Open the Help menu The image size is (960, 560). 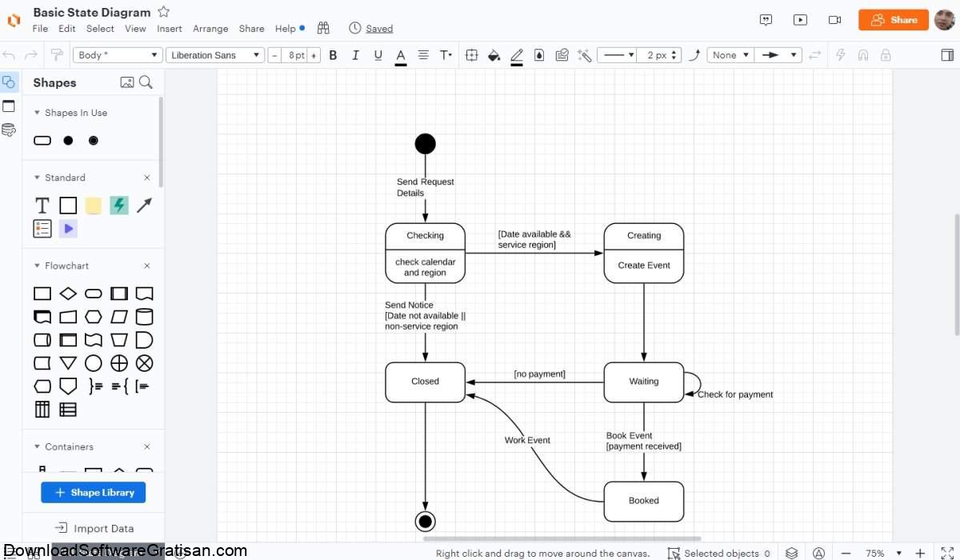click(x=286, y=29)
